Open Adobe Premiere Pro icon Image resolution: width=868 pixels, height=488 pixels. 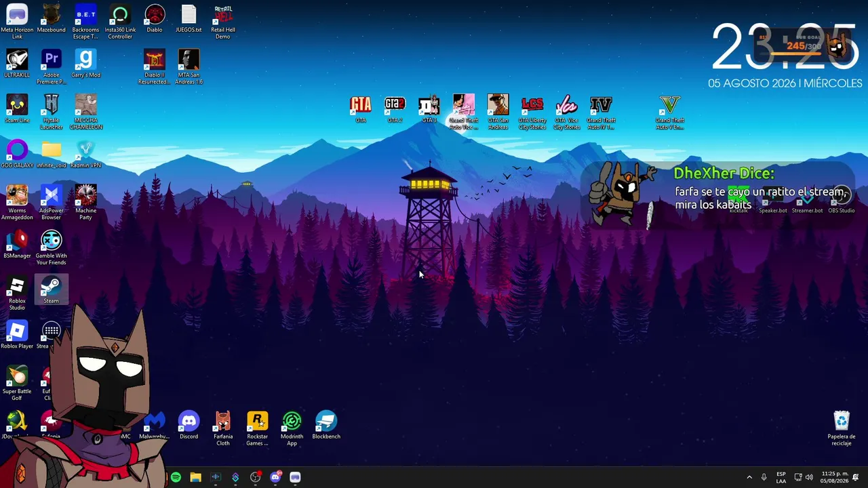point(52,67)
